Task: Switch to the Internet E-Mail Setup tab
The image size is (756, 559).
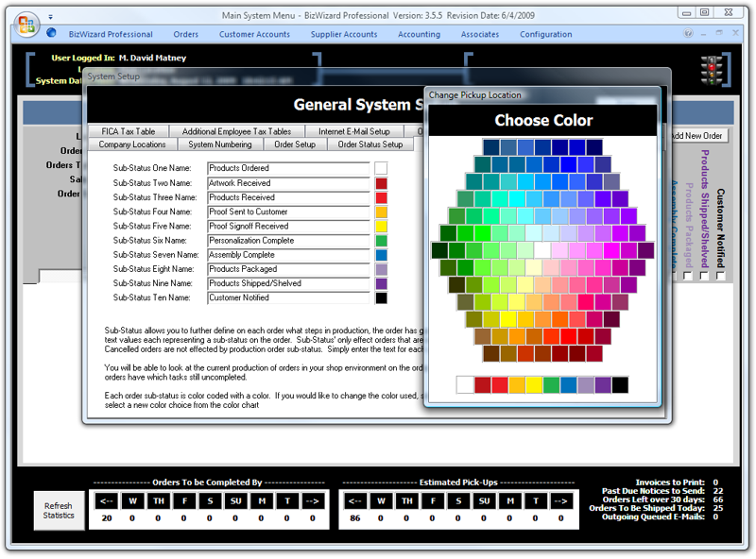Action: pos(354,131)
